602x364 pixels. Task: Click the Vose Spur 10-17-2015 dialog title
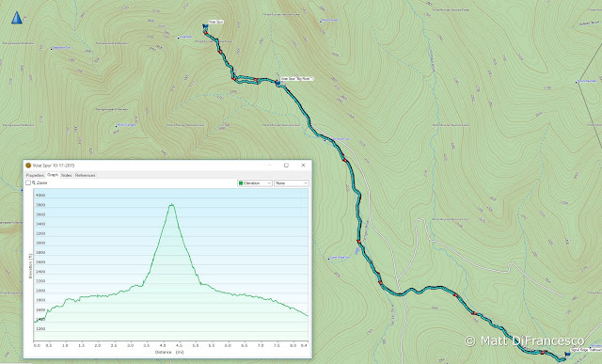tap(54, 166)
